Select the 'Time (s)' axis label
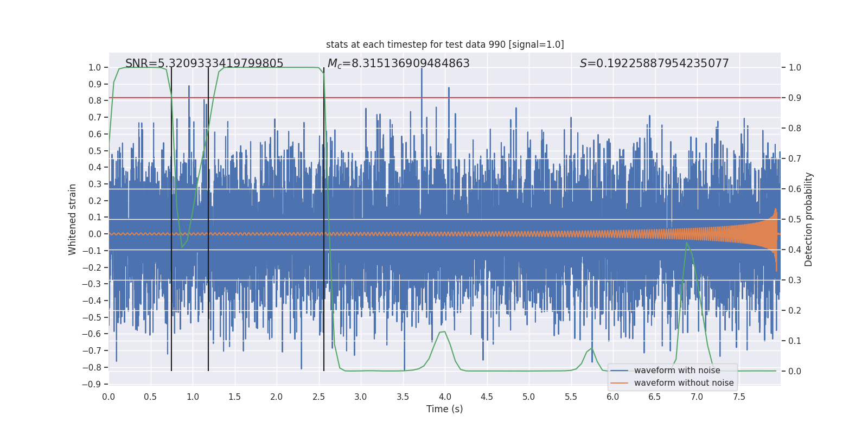 (445, 409)
